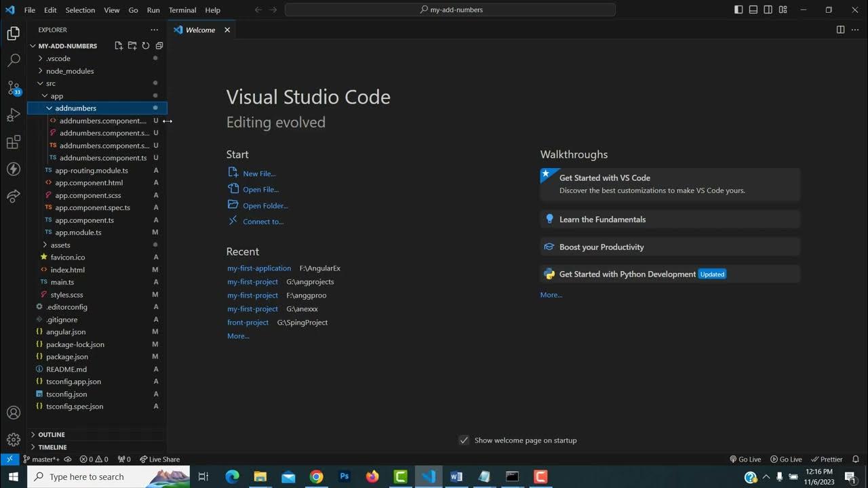Split the editor right
The height and width of the screenshot is (488, 868).
840,30
